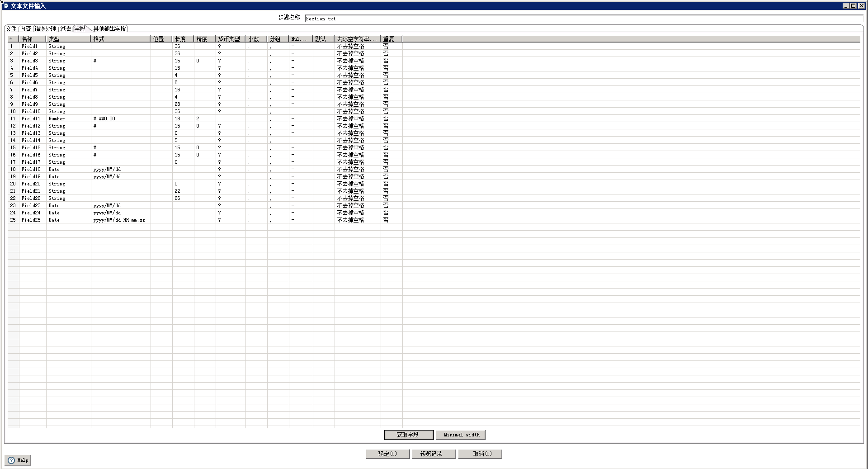
Task: Close the 文本文件输入 window
Action: pyautogui.click(x=861, y=5)
